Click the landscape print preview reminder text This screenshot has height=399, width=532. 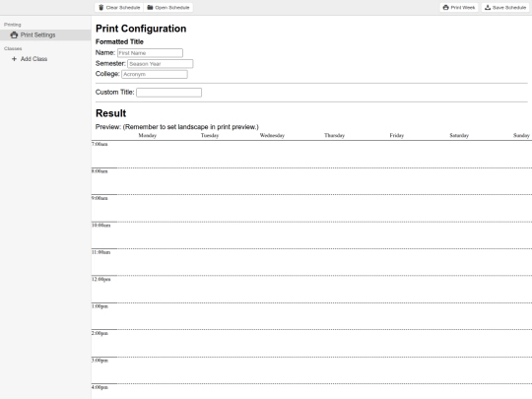(x=191, y=127)
